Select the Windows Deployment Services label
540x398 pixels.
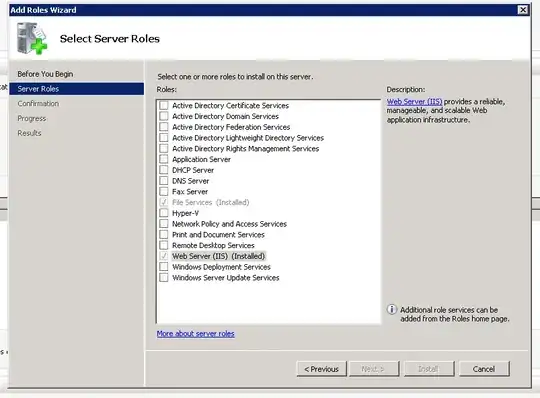pyautogui.click(x=221, y=267)
